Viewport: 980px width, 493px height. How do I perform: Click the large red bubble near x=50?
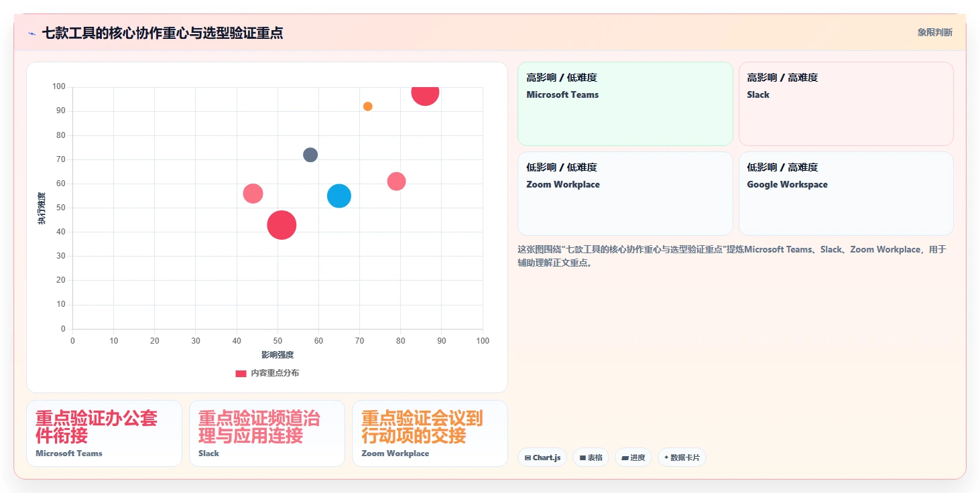tap(282, 224)
